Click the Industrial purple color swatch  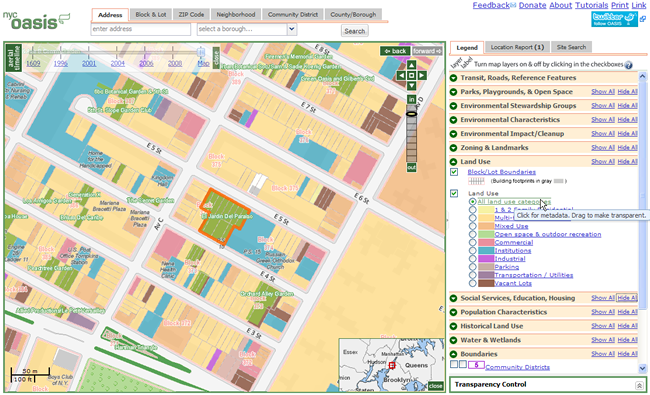point(485,259)
